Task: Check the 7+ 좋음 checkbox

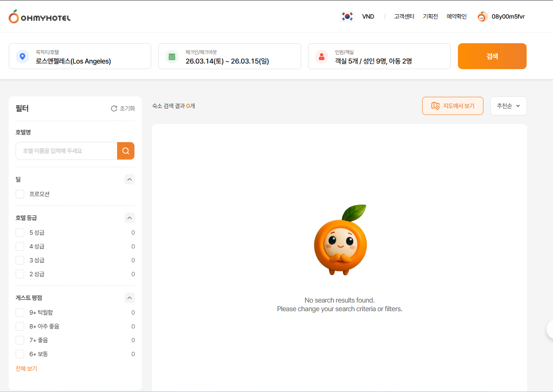Action: point(20,340)
